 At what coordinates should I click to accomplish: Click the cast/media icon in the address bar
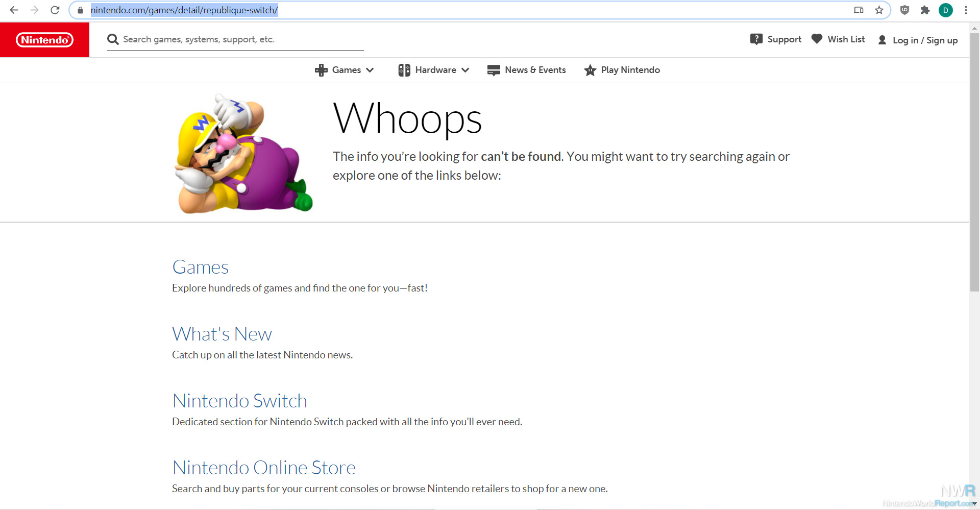859,10
